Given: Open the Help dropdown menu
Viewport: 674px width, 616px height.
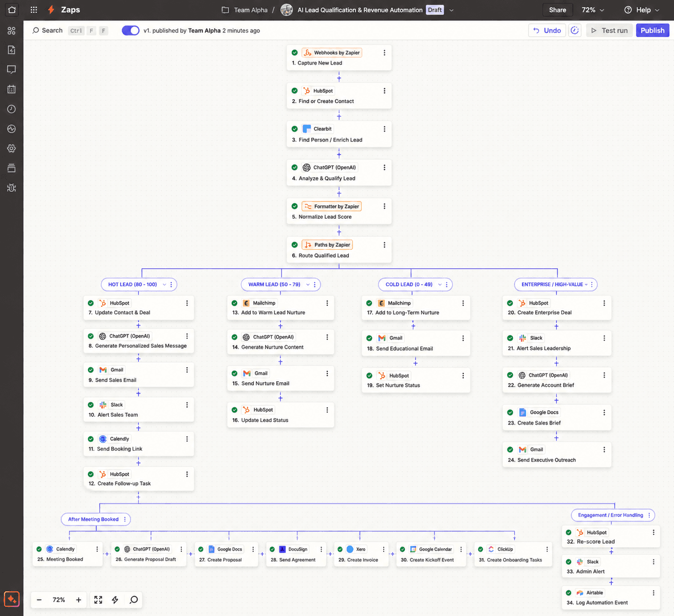Looking at the screenshot, I should tap(642, 10).
